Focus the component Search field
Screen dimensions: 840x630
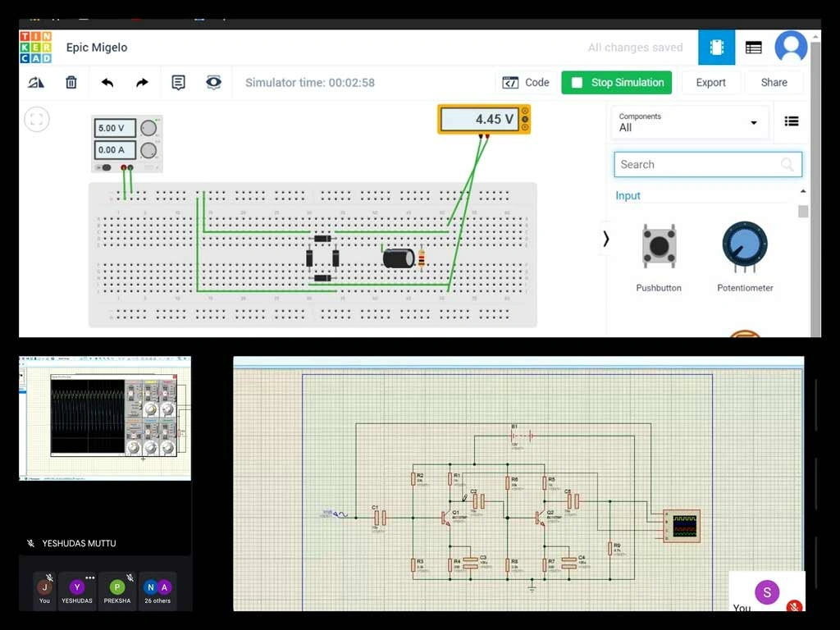708,164
